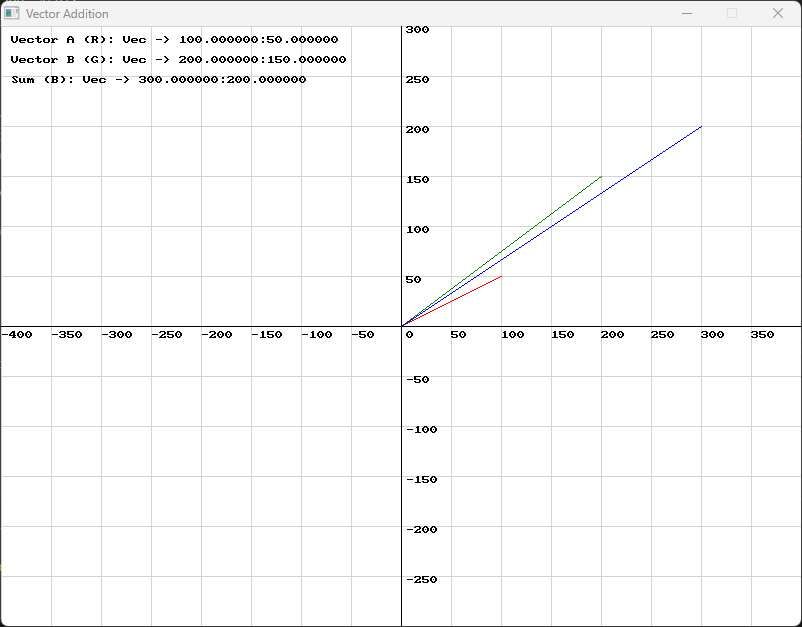Click the origin where the axes intersect
Image resolution: width=802 pixels, height=627 pixels.
click(404, 327)
